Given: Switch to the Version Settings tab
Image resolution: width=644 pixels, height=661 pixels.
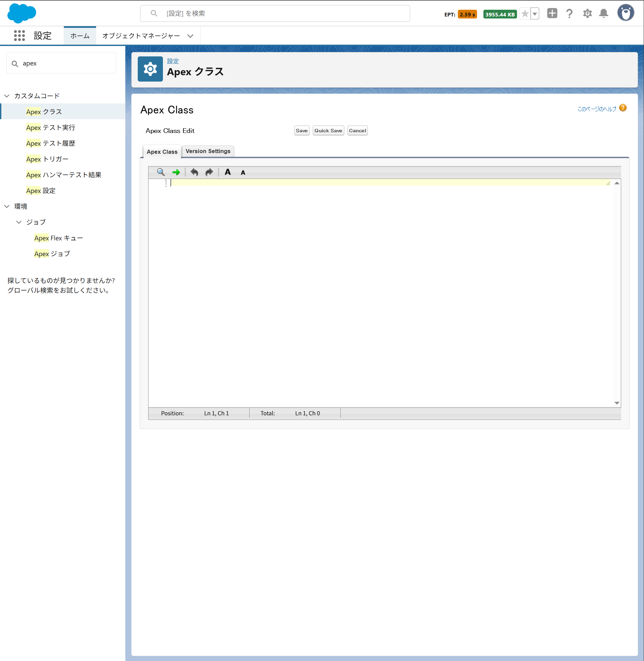Looking at the screenshot, I should (208, 151).
